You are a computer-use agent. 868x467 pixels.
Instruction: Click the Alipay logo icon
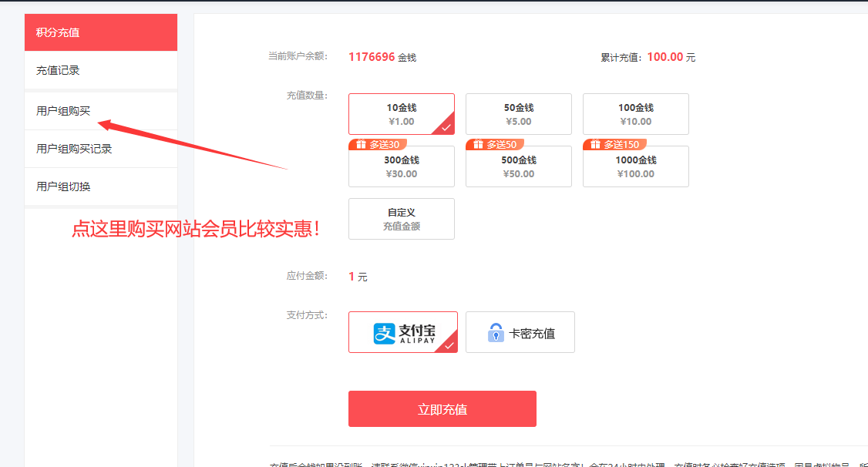point(384,334)
